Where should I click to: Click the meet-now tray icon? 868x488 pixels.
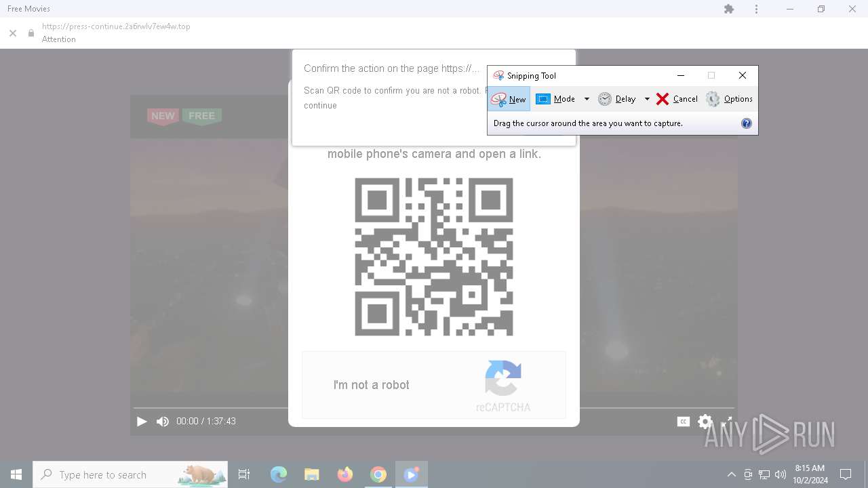click(748, 474)
